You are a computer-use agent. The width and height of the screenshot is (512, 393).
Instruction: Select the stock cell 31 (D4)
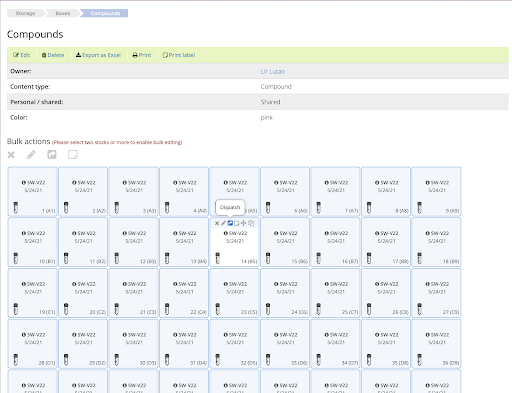(x=184, y=344)
